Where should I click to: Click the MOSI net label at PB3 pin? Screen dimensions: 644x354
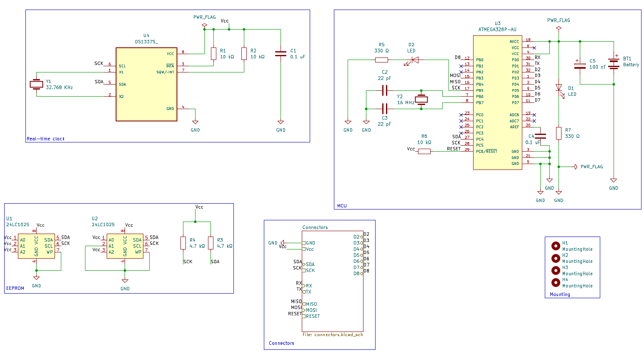point(455,76)
